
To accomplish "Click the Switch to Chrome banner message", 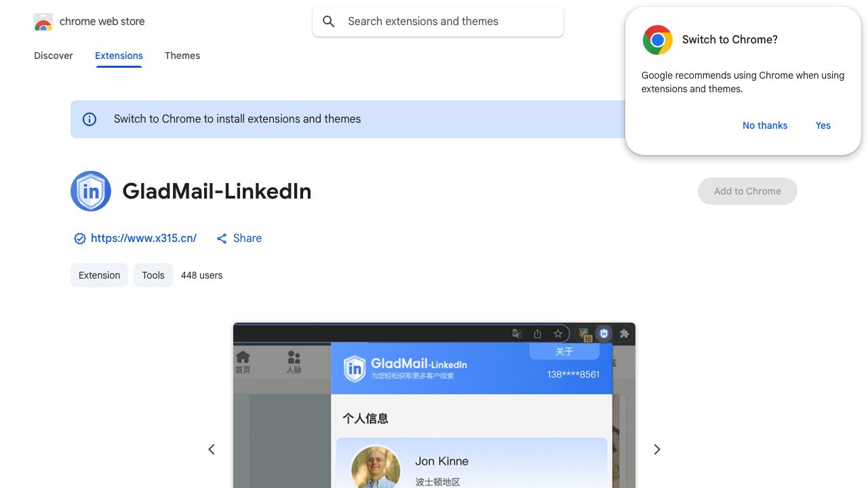I will (237, 119).
